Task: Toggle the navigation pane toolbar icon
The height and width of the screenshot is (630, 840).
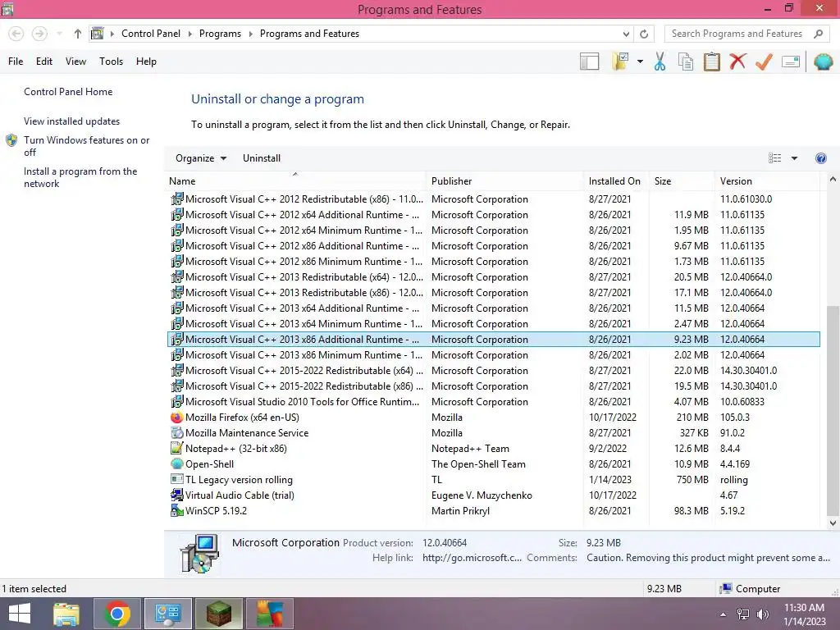Action: click(589, 62)
